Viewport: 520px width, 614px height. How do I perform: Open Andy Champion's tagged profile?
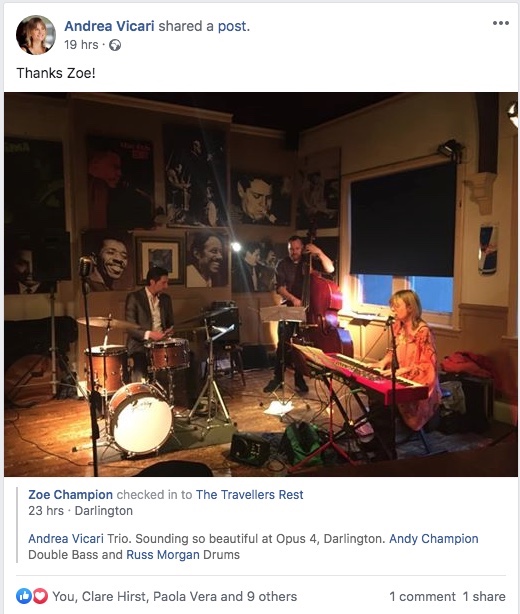click(433, 539)
